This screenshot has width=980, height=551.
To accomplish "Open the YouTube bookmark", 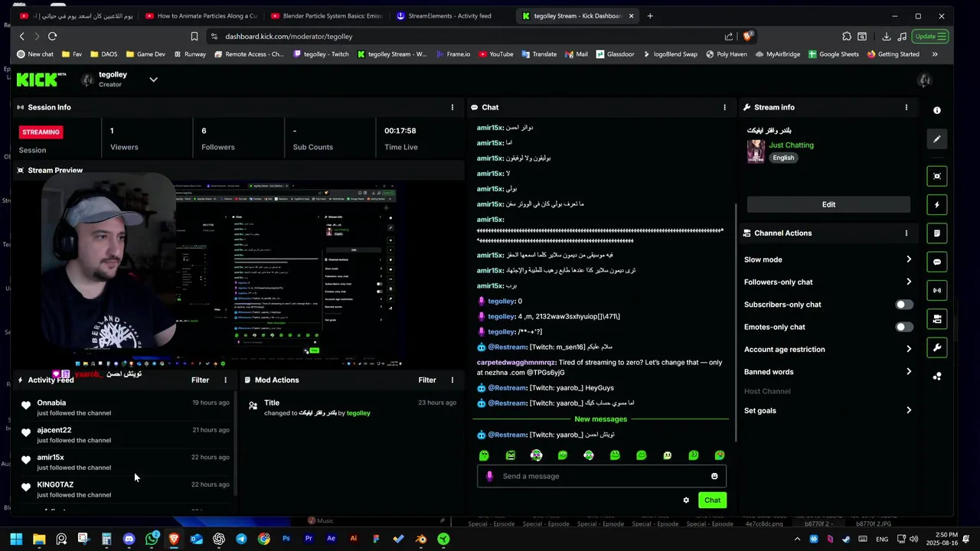I will tap(496, 54).
